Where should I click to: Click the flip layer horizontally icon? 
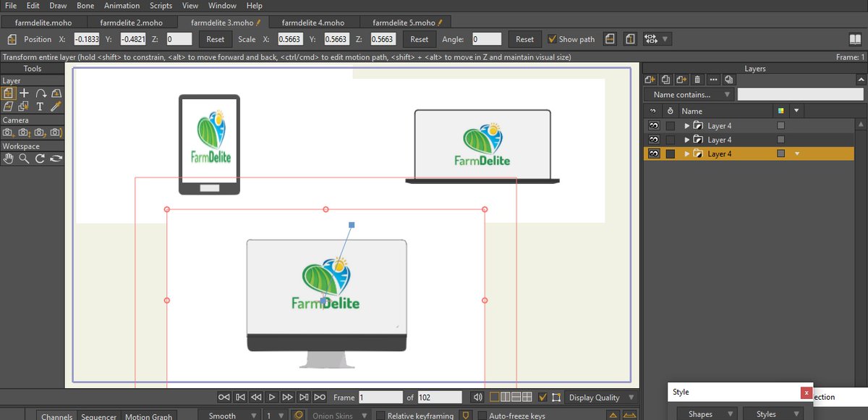(x=610, y=39)
